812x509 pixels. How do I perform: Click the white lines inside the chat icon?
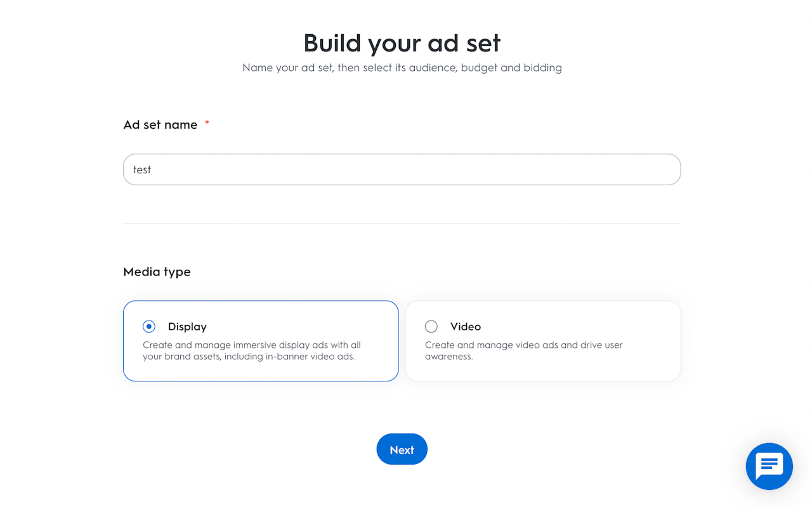769,464
